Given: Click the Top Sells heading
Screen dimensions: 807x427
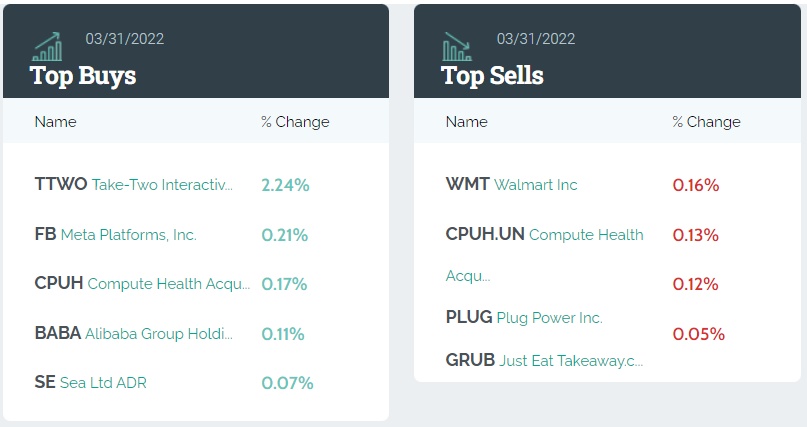Looking at the screenshot, I should coord(492,75).
